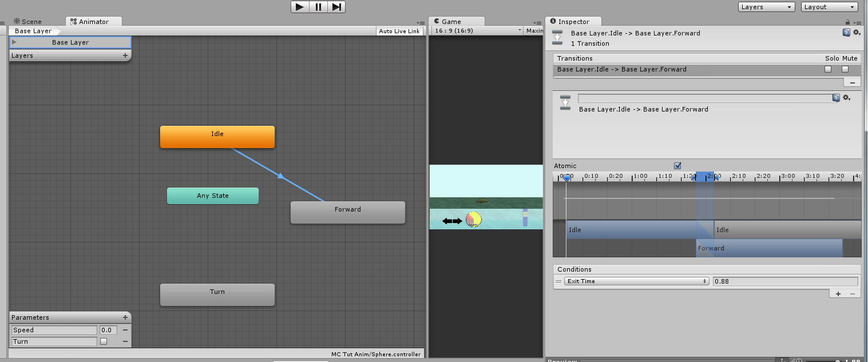Add a new parameter with plus icon
The image size is (868, 362).
click(x=125, y=317)
